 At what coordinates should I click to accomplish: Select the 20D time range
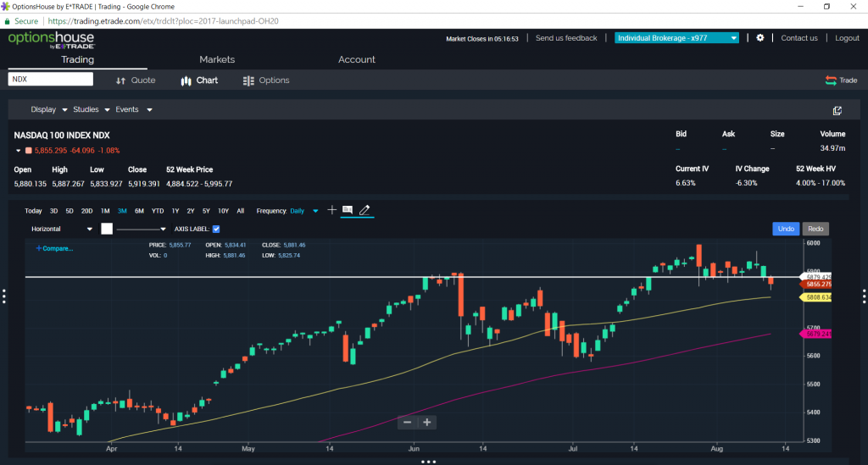(x=87, y=211)
